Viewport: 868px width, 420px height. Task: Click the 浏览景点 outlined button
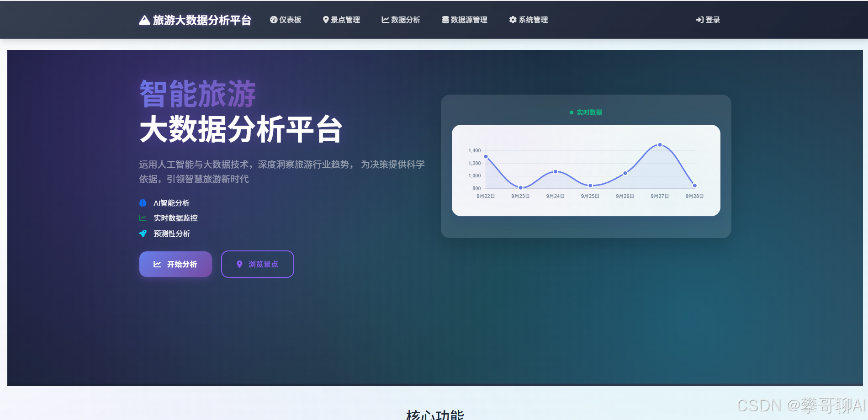(x=258, y=264)
